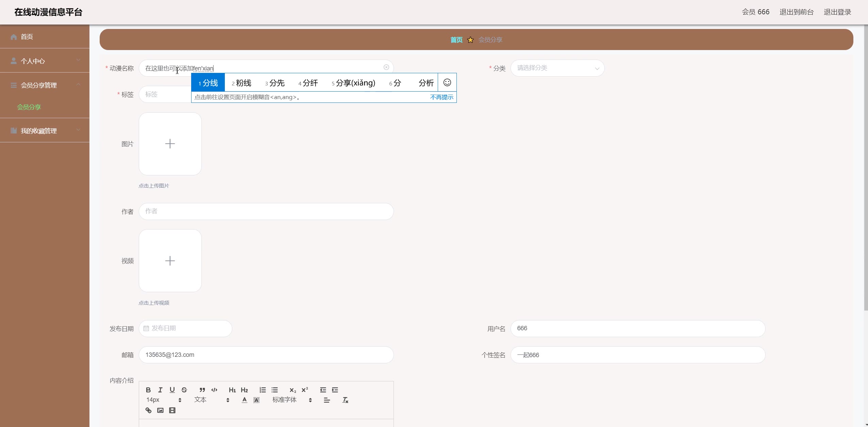Open the 文本 heading style dropdown
The height and width of the screenshot is (427, 868).
(212, 400)
